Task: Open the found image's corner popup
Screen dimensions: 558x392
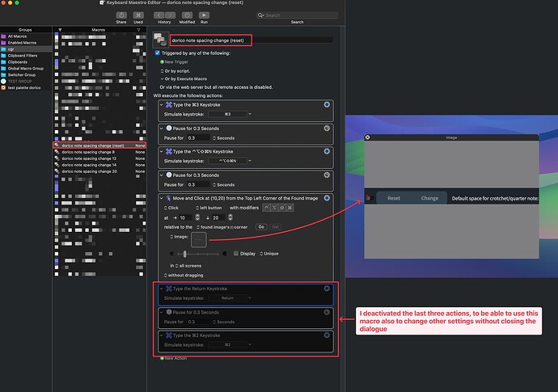Action: [222, 227]
